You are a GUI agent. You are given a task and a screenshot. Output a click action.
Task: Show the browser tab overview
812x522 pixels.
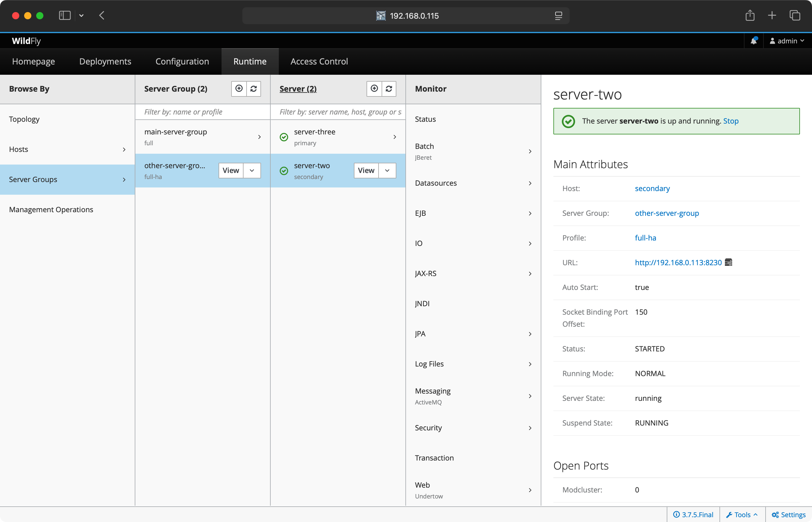click(795, 16)
